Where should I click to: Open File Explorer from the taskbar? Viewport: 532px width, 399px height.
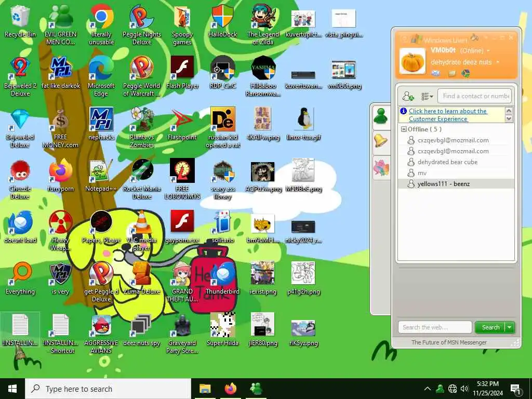click(x=205, y=389)
